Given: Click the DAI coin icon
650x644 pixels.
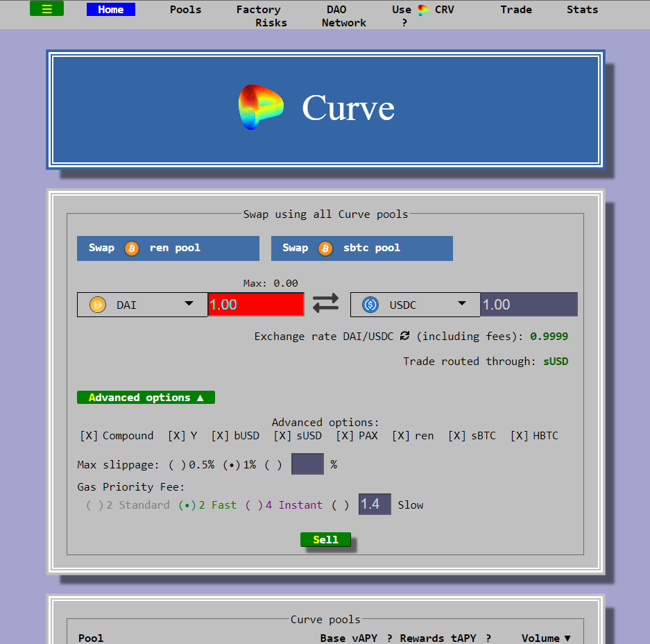Looking at the screenshot, I should pyautogui.click(x=98, y=305).
